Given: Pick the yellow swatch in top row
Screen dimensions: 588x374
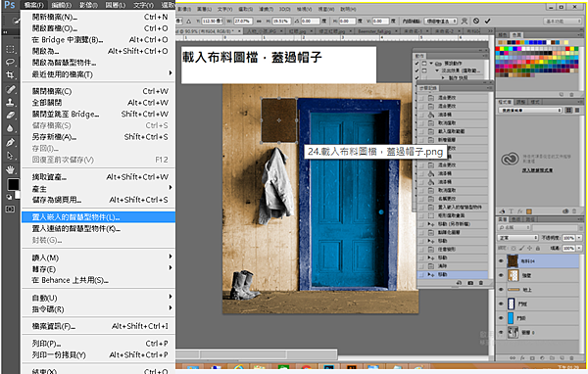Looking at the screenshot, I should tap(503, 49).
